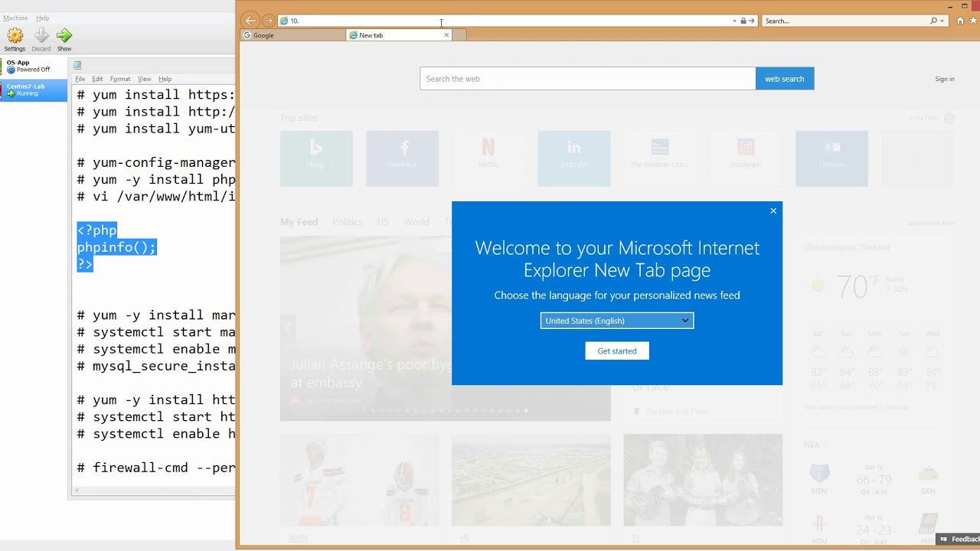Open The Weather Channel top site tile

(x=660, y=158)
